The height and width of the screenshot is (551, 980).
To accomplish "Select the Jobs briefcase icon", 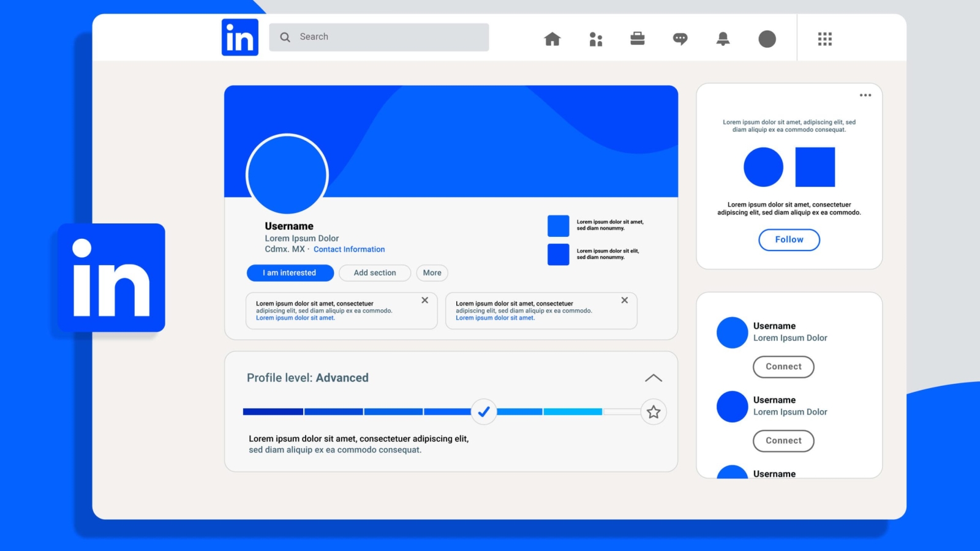I will (x=637, y=38).
